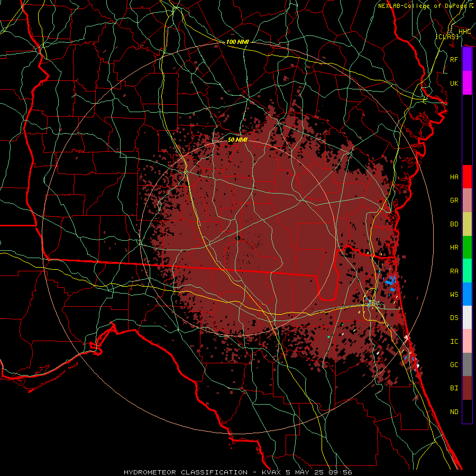
Task: Click the BD legend label
Action: pyautogui.click(x=454, y=224)
